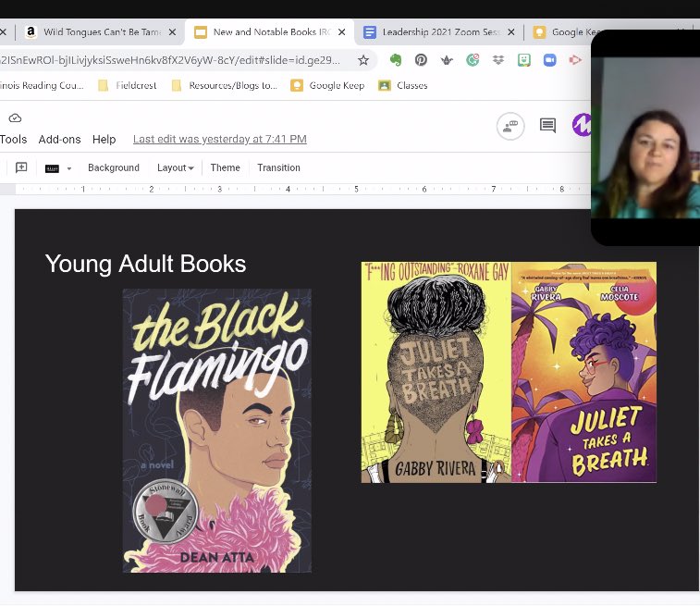Click the crown-shaped extension icon
This screenshot has width=700, height=606.
447,60
